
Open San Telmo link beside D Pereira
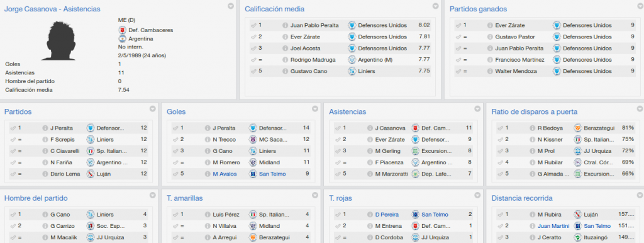click(x=435, y=214)
